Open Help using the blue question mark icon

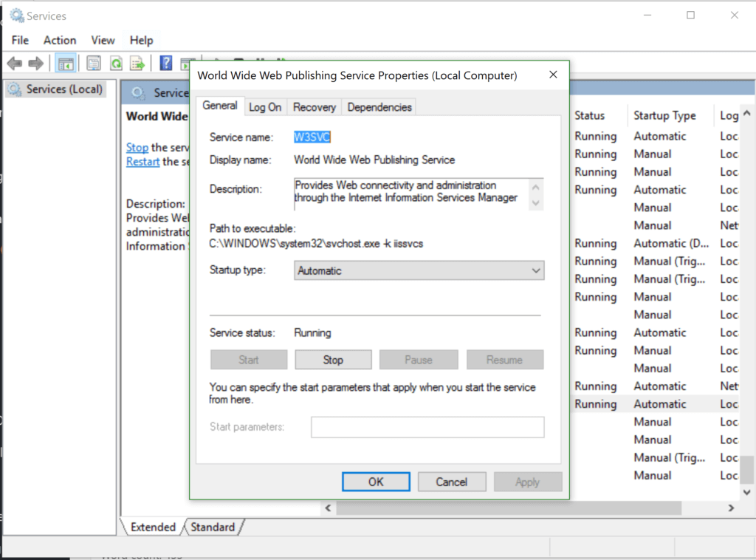pos(166,64)
